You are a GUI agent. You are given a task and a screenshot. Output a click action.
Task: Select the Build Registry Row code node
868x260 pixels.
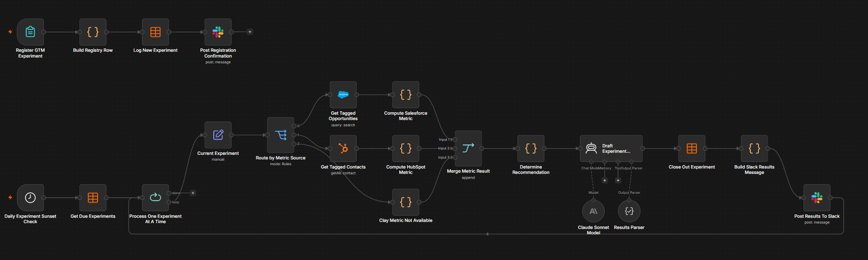[x=93, y=32]
